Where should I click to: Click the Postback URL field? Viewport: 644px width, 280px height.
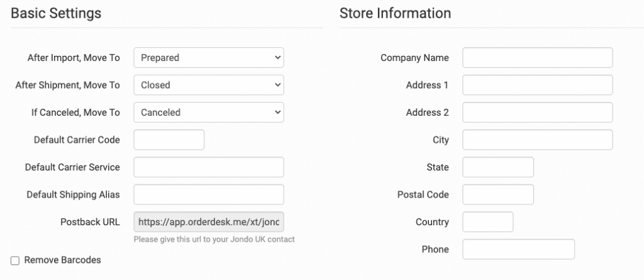tap(209, 222)
